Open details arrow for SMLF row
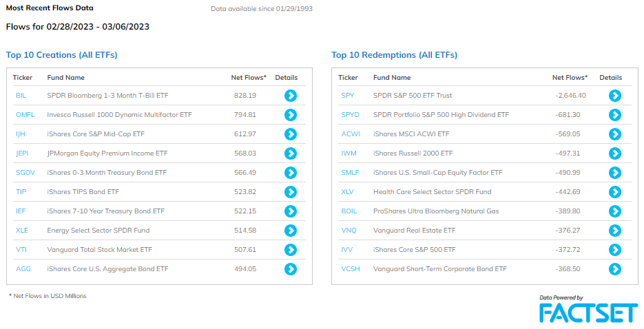 (x=615, y=173)
